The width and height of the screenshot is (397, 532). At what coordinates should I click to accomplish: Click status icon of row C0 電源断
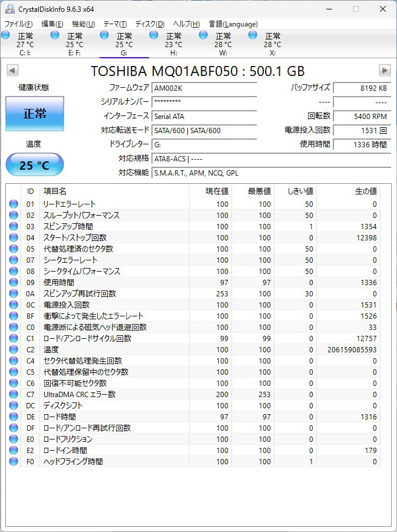14,327
